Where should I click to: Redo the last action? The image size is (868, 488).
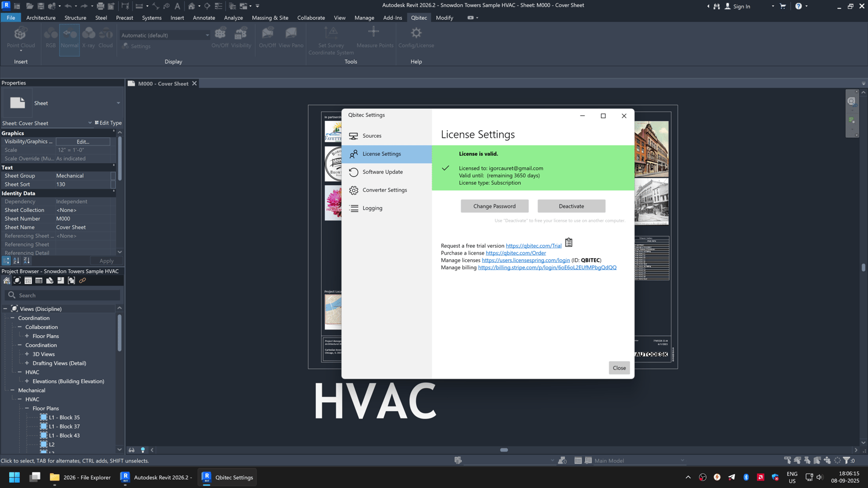click(x=84, y=6)
